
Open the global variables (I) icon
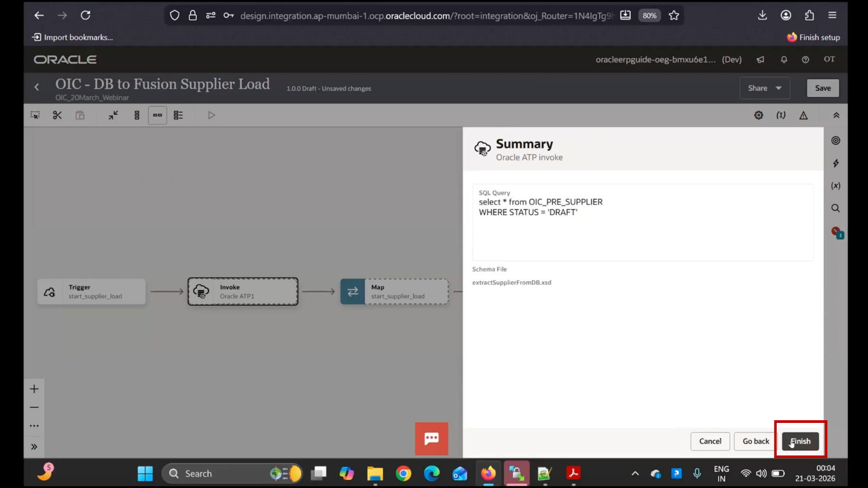click(781, 115)
